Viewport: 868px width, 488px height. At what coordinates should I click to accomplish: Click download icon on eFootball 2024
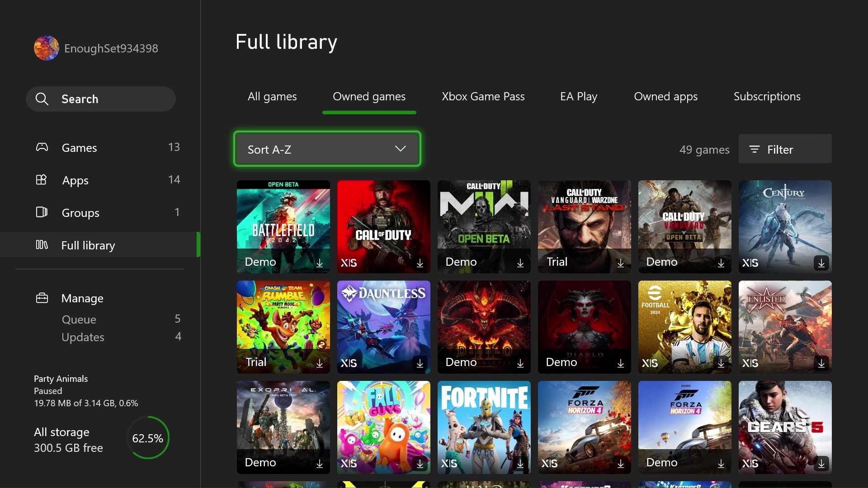[721, 363]
